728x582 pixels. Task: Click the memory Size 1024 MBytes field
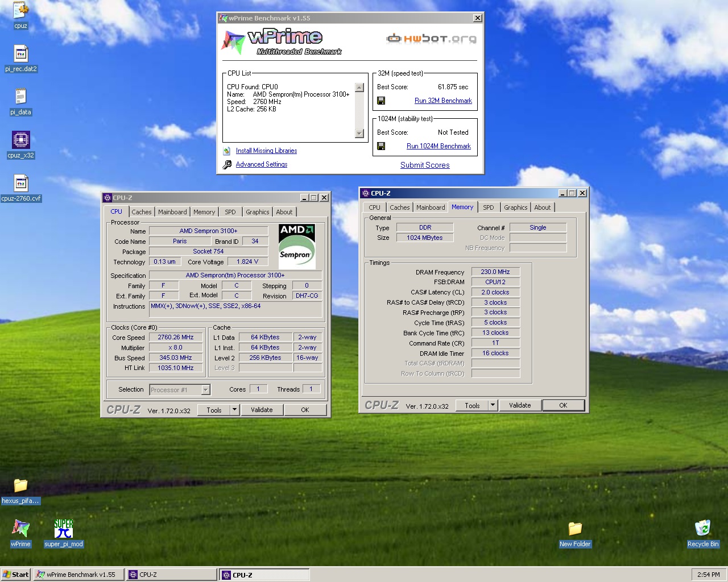[425, 238]
